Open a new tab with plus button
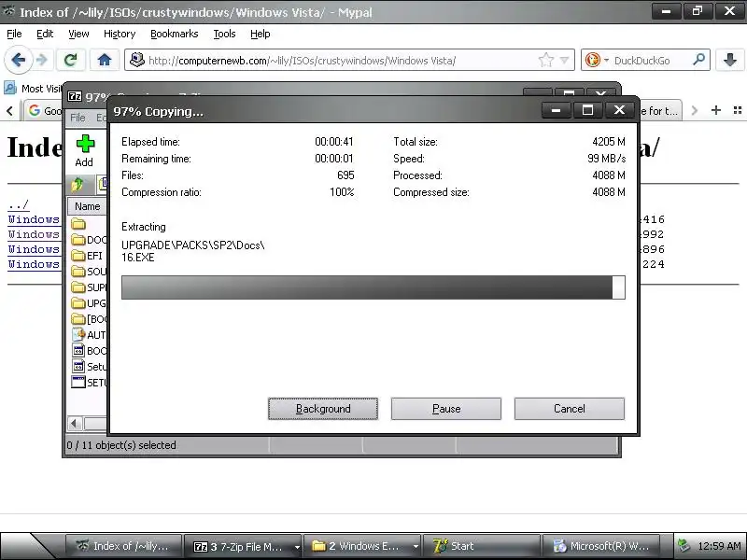 [x=715, y=110]
